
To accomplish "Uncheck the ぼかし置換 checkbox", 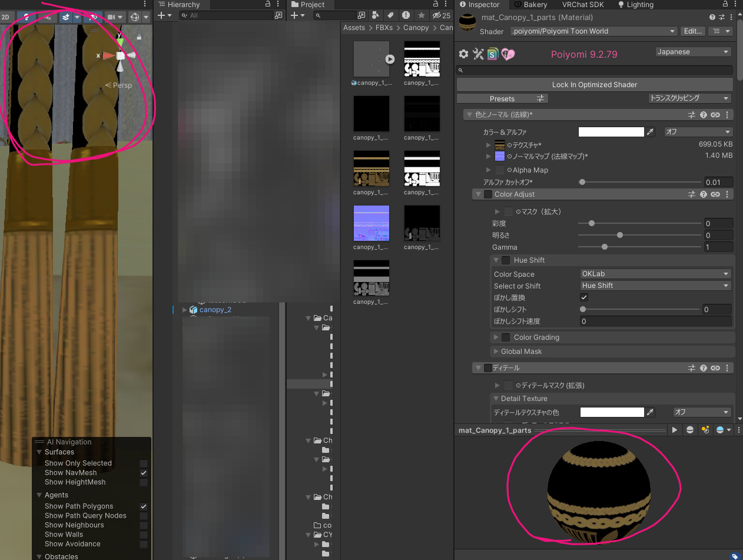I will pyautogui.click(x=584, y=297).
